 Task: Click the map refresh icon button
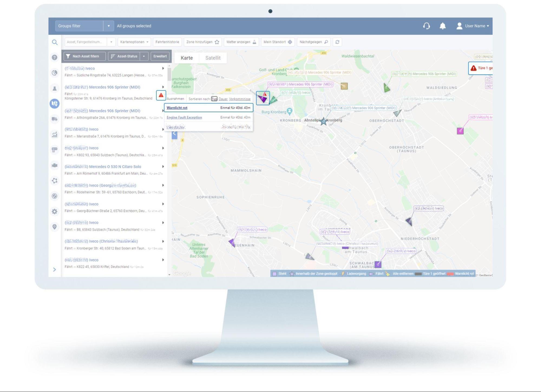click(337, 42)
